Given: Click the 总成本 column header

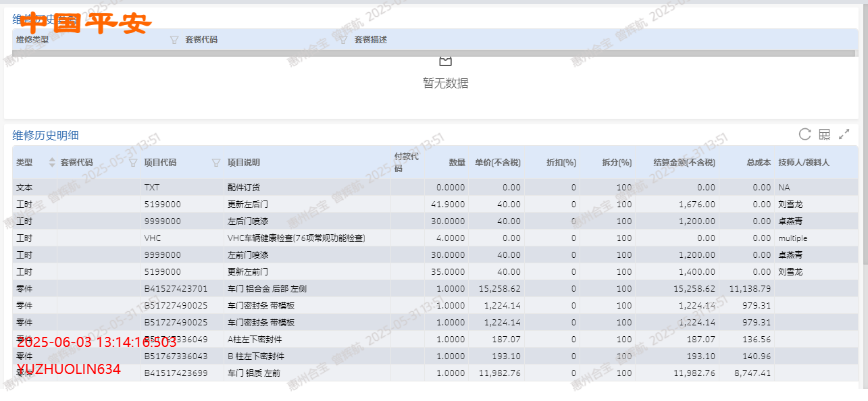Looking at the screenshot, I should coord(758,163).
